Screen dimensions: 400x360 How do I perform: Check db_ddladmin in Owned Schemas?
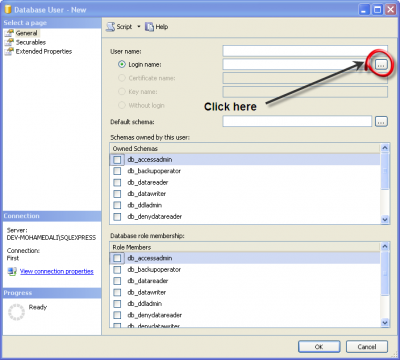point(117,205)
